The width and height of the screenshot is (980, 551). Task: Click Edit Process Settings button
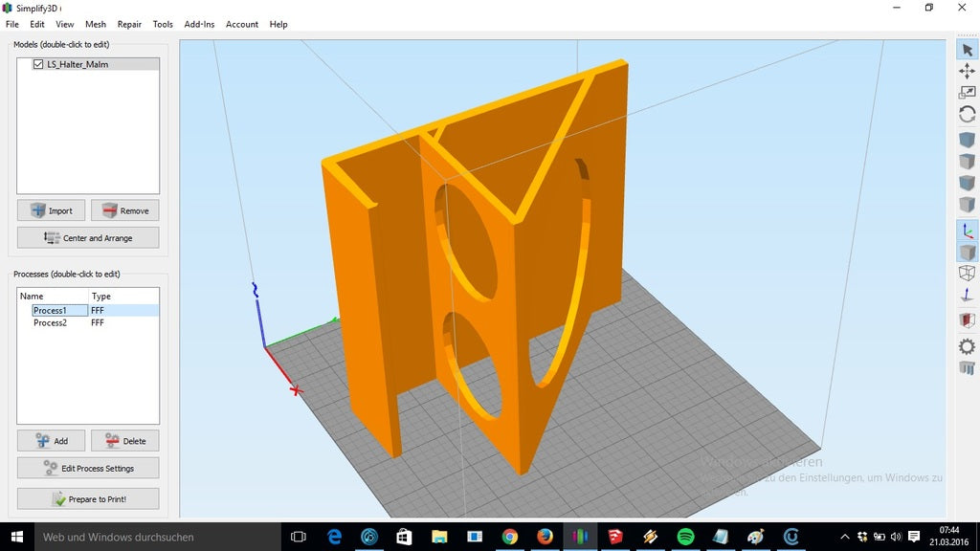(x=88, y=468)
